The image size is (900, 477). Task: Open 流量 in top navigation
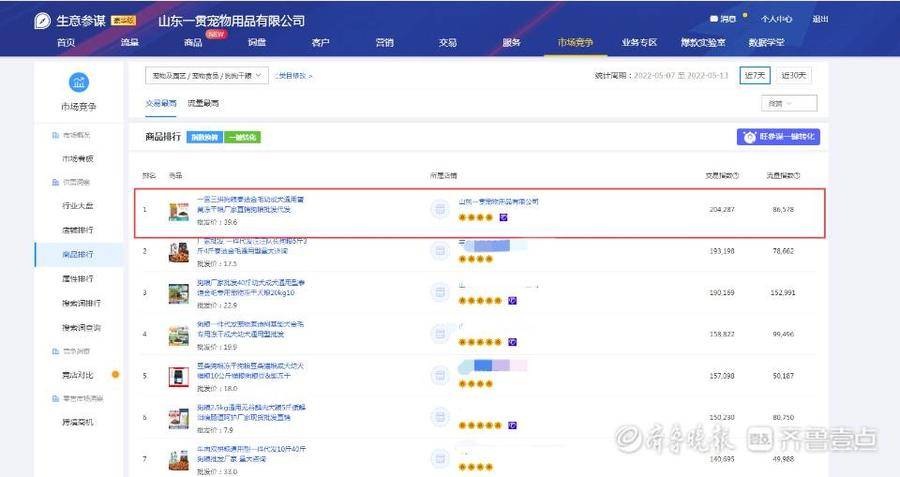[130, 42]
